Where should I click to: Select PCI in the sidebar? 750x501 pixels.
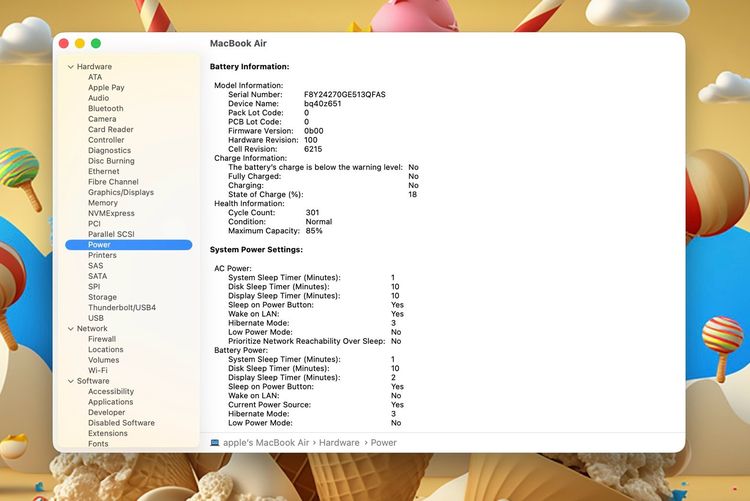[94, 224]
